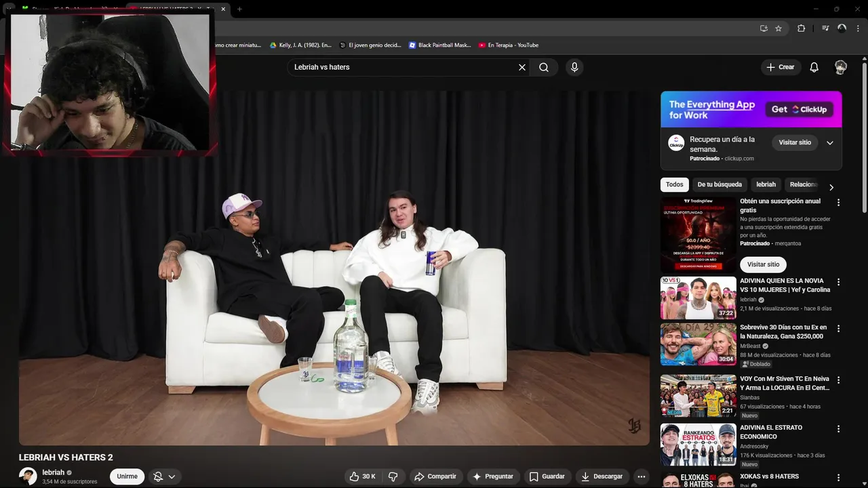Like the video with 30 K likes
The width and height of the screenshot is (868, 488).
tap(363, 476)
